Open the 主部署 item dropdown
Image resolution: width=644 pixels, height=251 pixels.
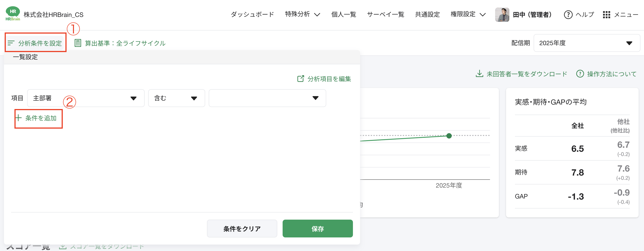[x=134, y=98]
